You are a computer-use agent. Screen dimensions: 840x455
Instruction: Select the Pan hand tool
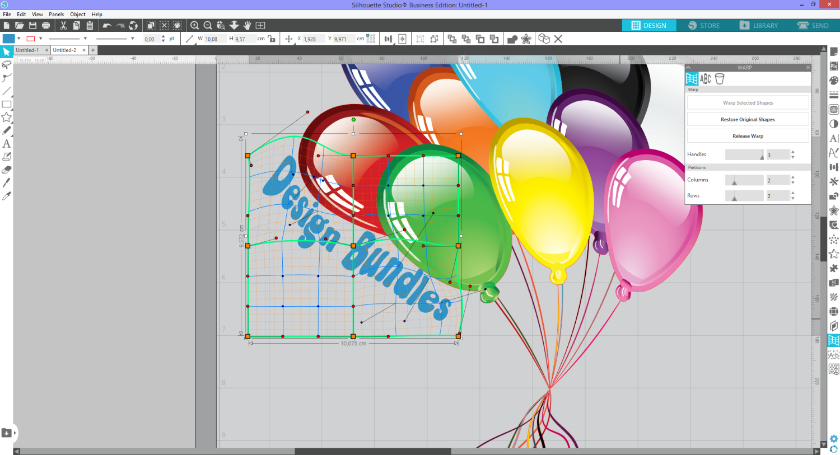(x=247, y=25)
